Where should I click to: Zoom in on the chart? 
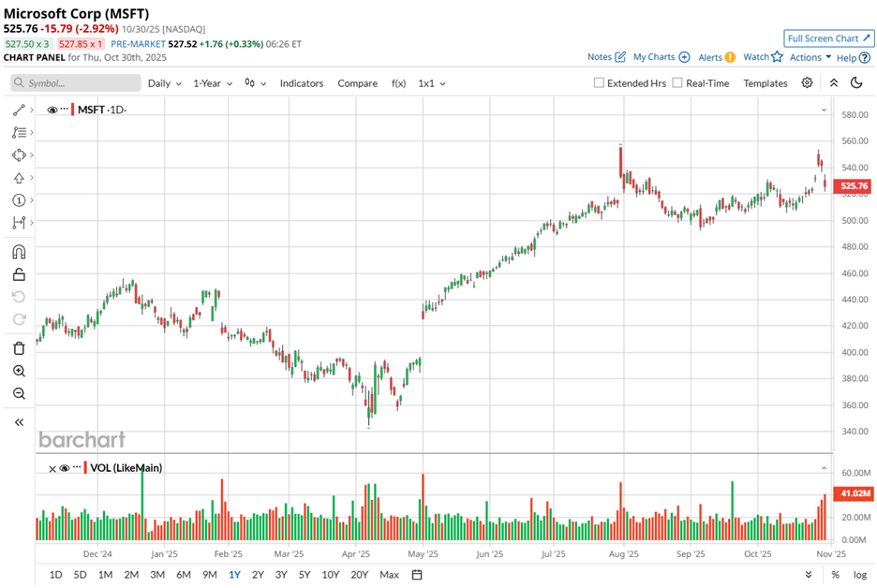[19, 371]
